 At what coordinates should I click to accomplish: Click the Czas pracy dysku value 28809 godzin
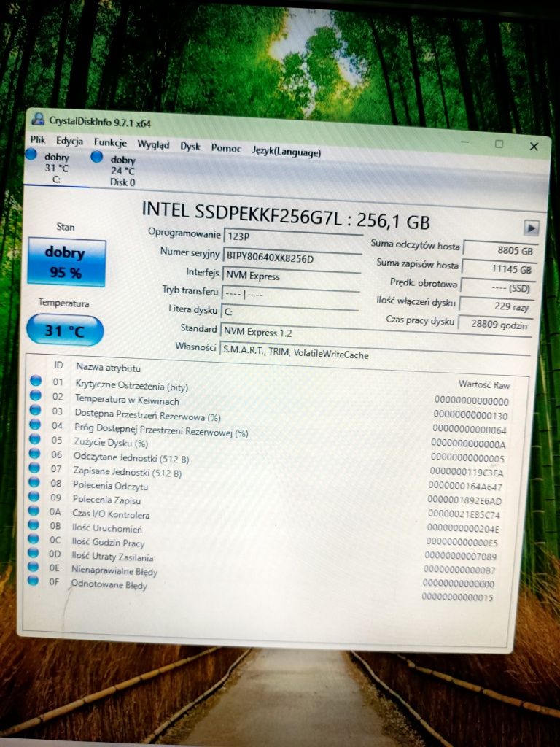pyautogui.click(x=495, y=324)
